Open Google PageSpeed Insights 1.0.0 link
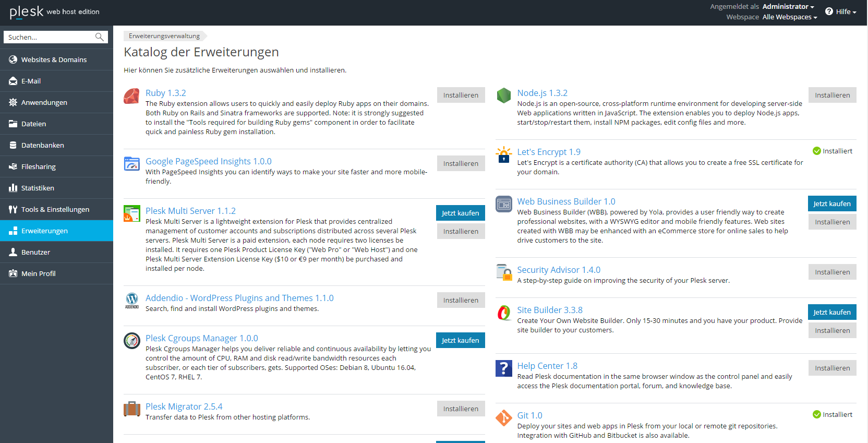 tap(209, 161)
